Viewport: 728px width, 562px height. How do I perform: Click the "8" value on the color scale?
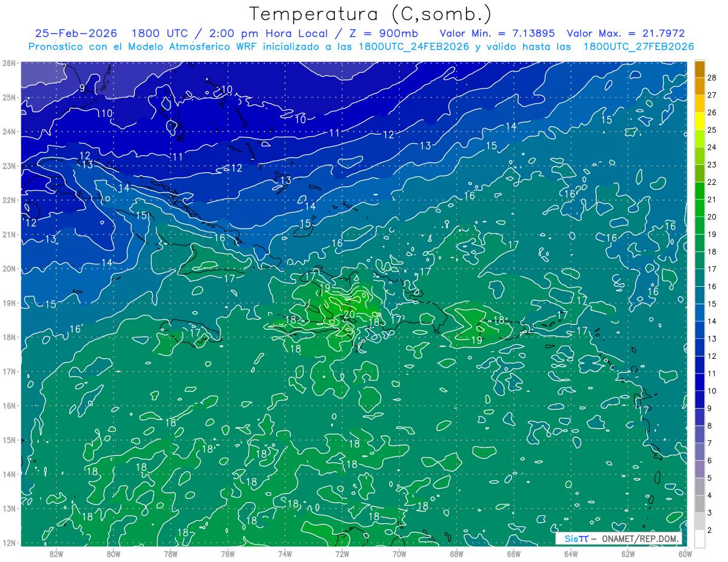710,426
